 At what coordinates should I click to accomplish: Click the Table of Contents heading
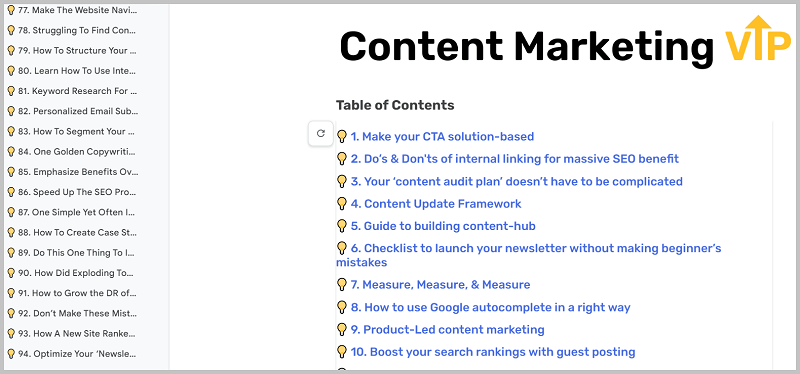(x=395, y=105)
